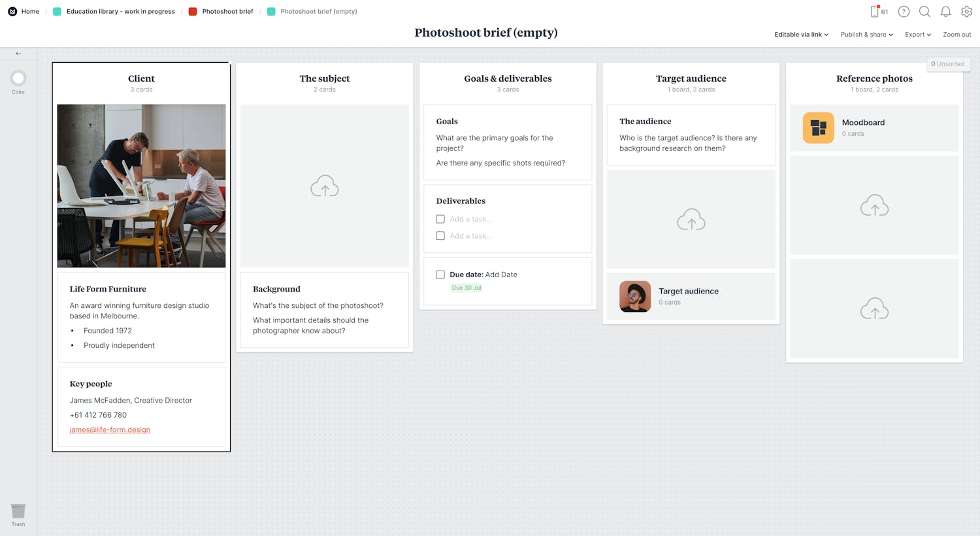The image size is (980, 536).
Task: Click the lowest upload cloud in Reference photos
Action: click(x=874, y=309)
